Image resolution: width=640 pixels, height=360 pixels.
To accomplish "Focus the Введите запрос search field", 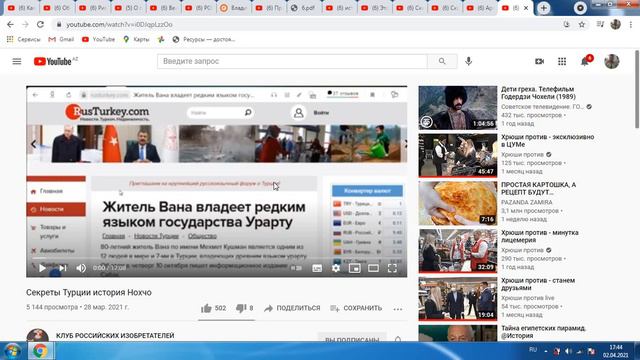I will [292, 61].
